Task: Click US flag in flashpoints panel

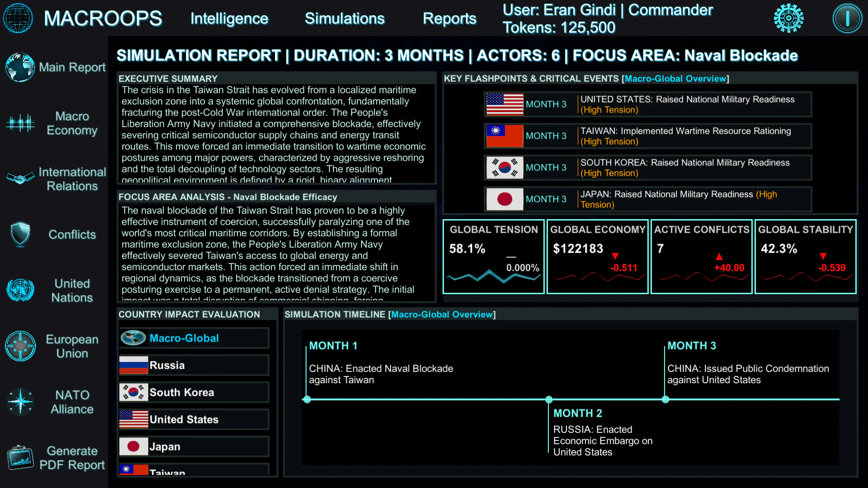Action: (505, 104)
